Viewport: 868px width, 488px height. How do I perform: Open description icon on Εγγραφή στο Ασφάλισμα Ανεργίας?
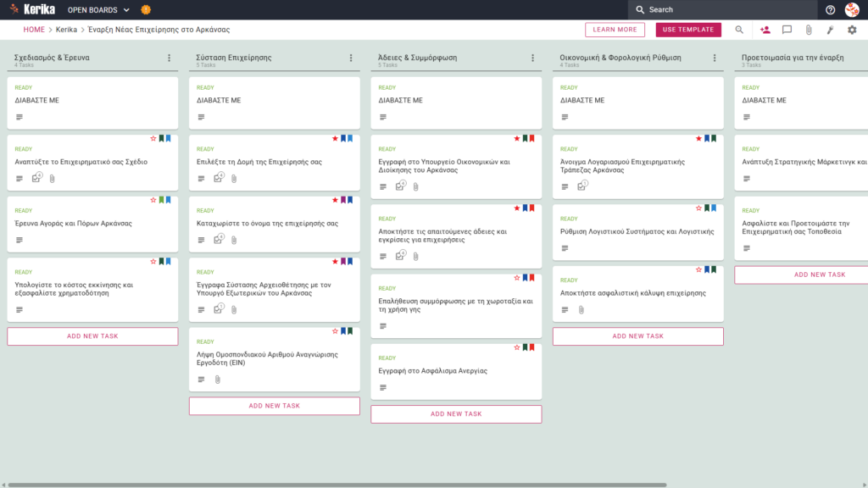point(383,388)
